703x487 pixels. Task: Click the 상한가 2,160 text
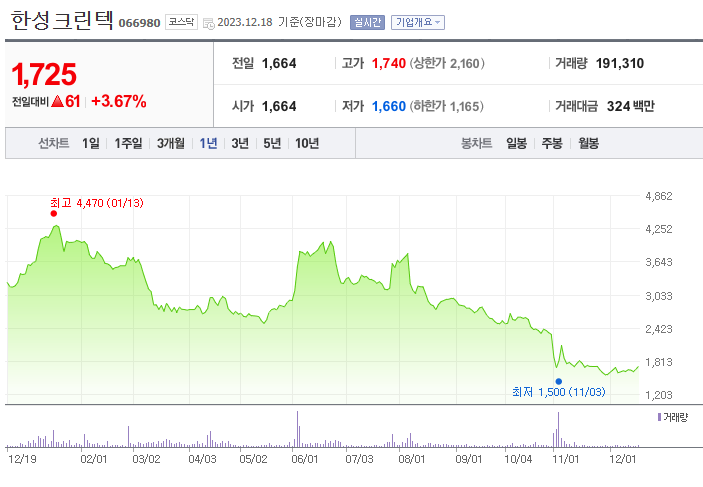(447, 64)
